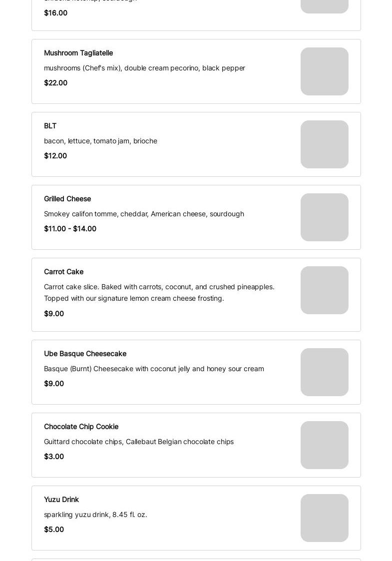The image size is (392, 561).
Task: Click the $11.00 - $14.00 price range
Action: 70,229
